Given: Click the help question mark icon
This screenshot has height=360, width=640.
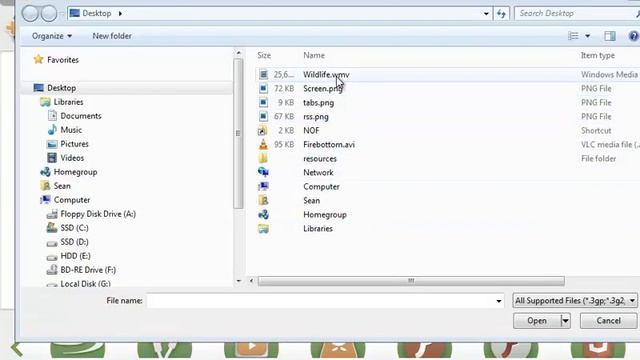Looking at the screenshot, I should [x=633, y=36].
